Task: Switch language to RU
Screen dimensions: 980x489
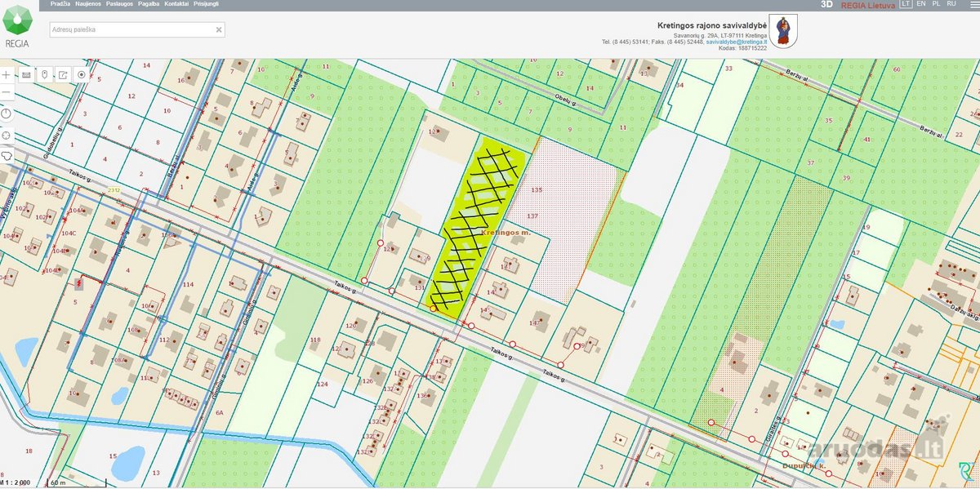Action: click(951, 4)
